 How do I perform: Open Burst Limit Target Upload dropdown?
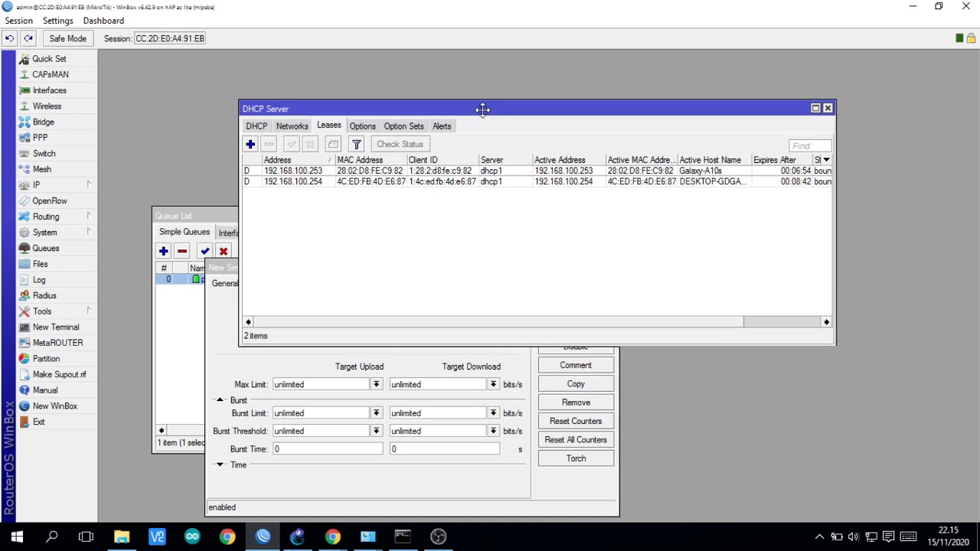tap(376, 413)
